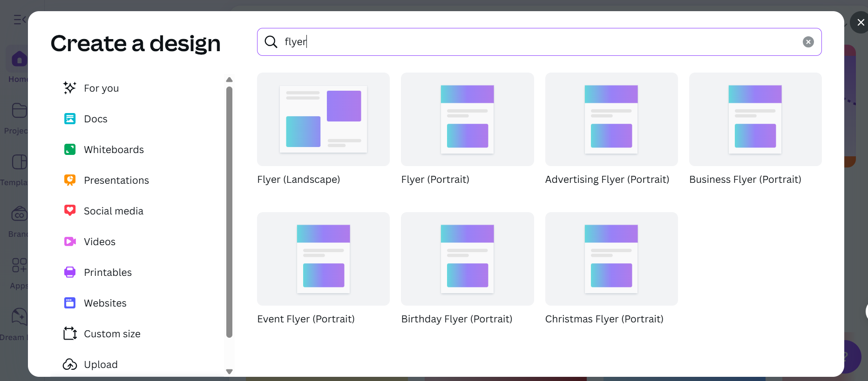Image resolution: width=868 pixels, height=381 pixels.
Task: Select Websites category label
Action: pos(105,303)
